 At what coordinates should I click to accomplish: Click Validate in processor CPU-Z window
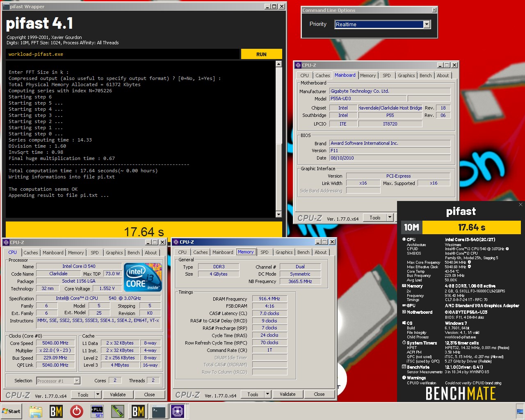pyautogui.click(x=118, y=395)
